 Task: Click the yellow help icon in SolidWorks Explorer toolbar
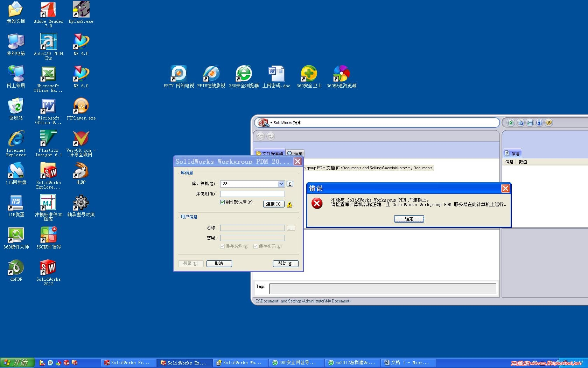(x=549, y=123)
